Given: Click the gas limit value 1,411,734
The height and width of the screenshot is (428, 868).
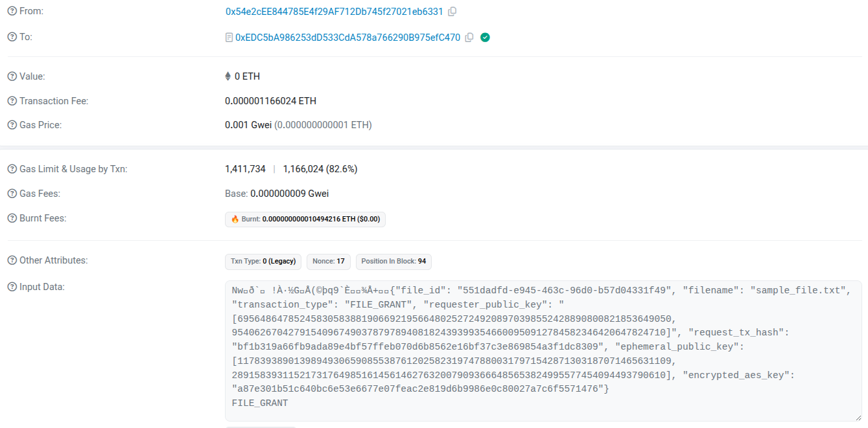Looking at the screenshot, I should (x=245, y=169).
